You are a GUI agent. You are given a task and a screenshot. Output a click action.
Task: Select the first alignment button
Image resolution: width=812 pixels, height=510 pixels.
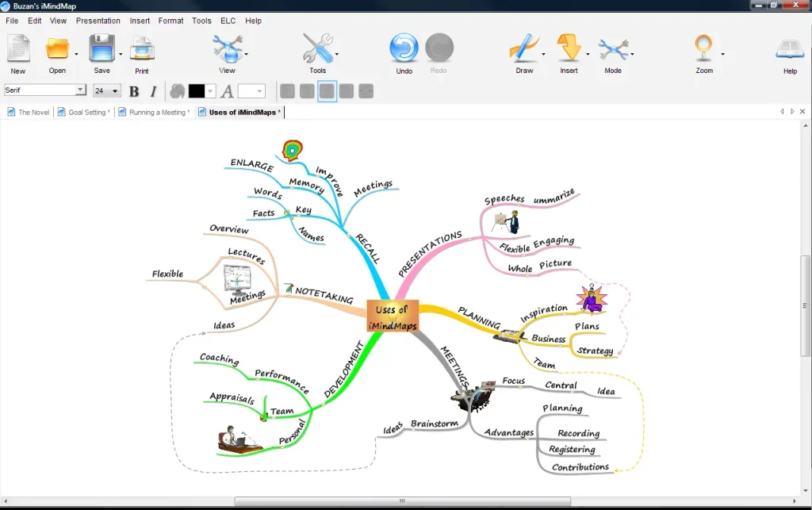coord(287,91)
